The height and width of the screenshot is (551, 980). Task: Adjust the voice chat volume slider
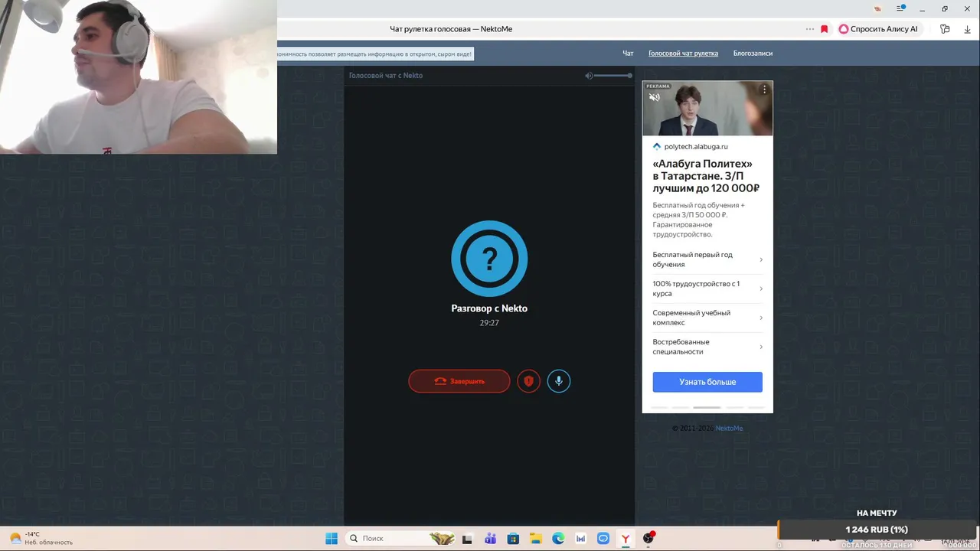coord(613,76)
